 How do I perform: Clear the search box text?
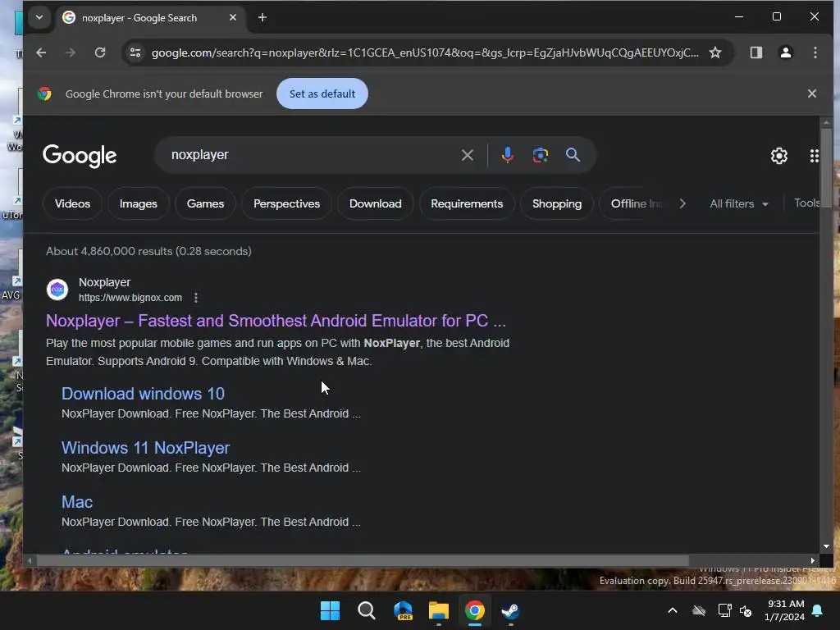tap(467, 155)
